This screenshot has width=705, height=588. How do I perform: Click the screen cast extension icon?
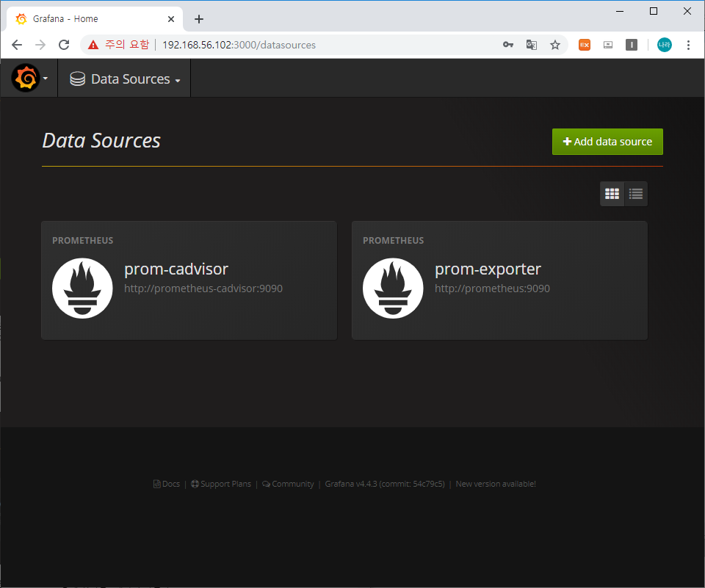tap(608, 45)
